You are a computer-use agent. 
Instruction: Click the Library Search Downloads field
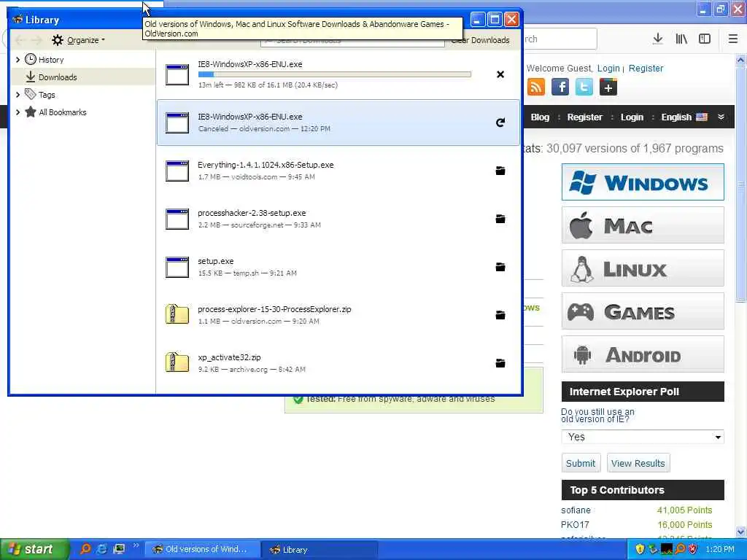click(352, 41)
